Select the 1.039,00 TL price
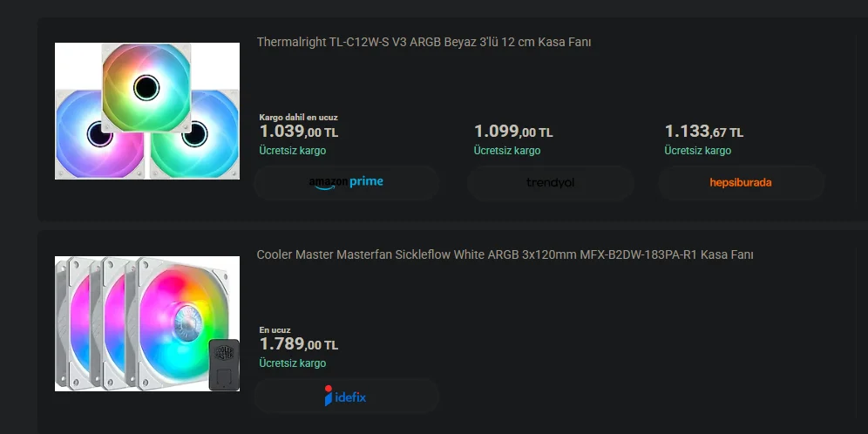This screenshot has height=434, width=868. 299,132
